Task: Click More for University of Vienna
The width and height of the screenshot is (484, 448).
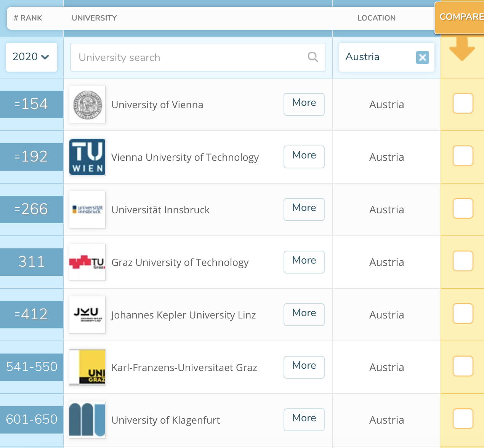Action: [304, 104]
